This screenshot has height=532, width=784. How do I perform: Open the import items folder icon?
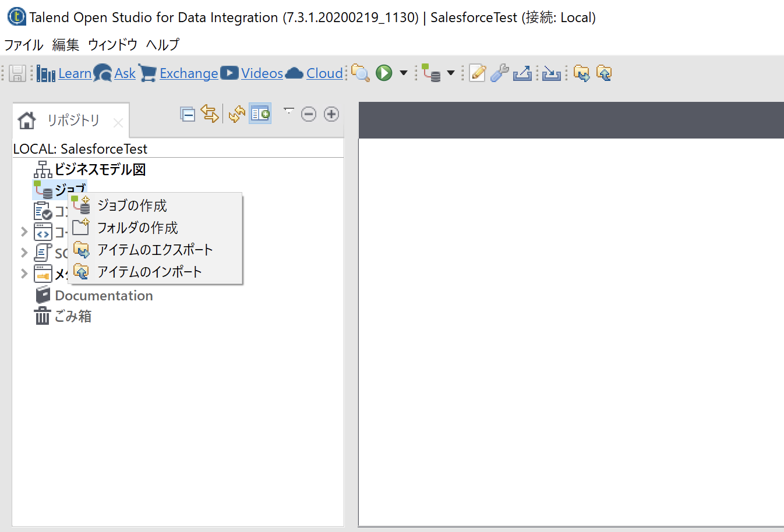[603, 73]
